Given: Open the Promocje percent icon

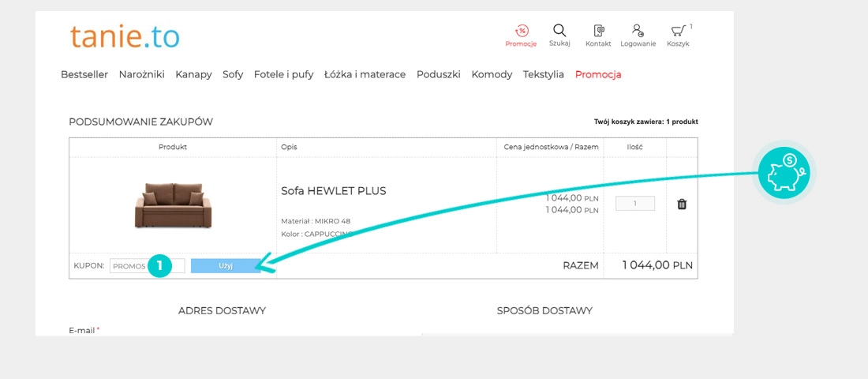Looking at the screenshot, I should [521, 32].
